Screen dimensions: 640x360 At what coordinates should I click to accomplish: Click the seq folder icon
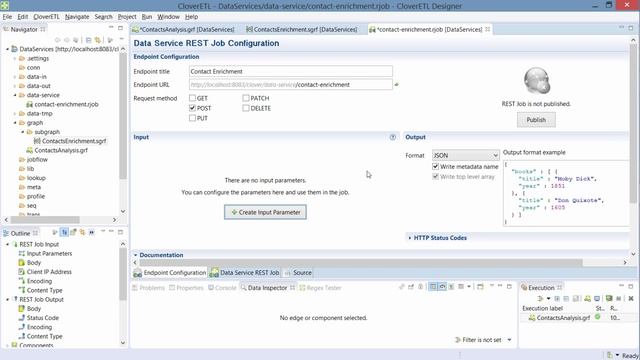click(22, 205)
